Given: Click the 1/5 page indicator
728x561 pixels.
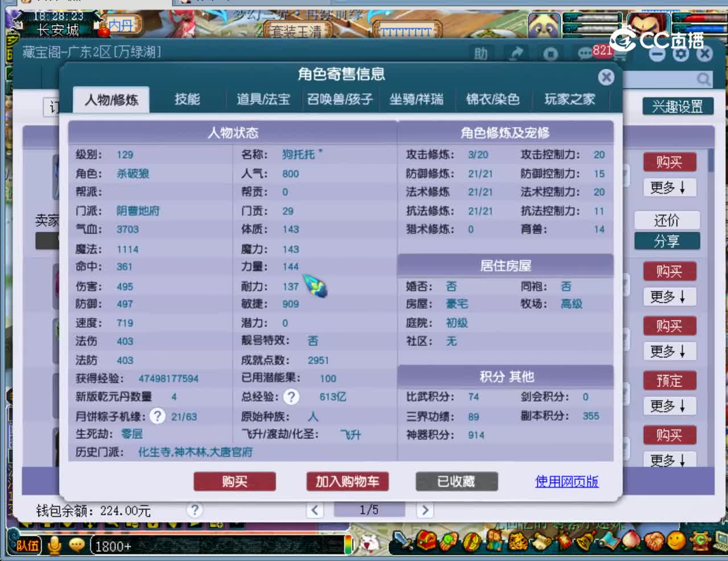Looking at the screenshot, I should (x=369, y=510).
